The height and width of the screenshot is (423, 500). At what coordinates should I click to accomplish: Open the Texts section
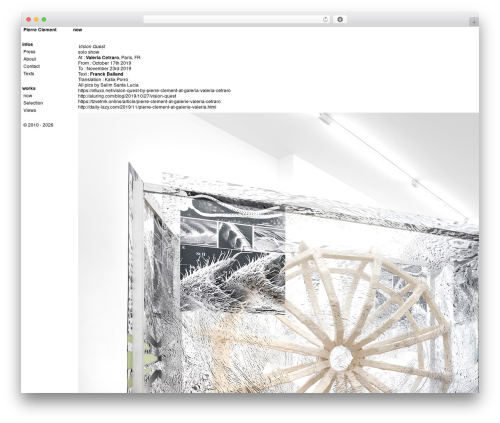(x=29, y=74)
